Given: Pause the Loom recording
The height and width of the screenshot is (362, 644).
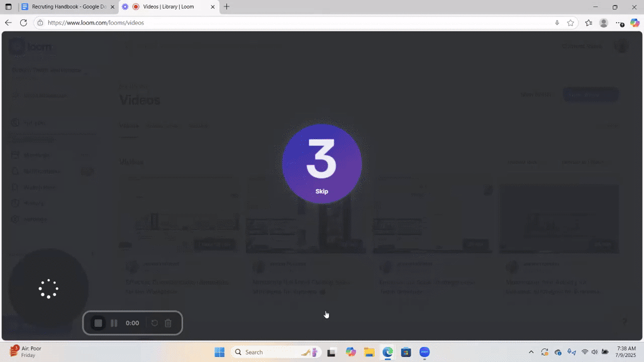Looking at the screenshot, I should tap(114, 323).
